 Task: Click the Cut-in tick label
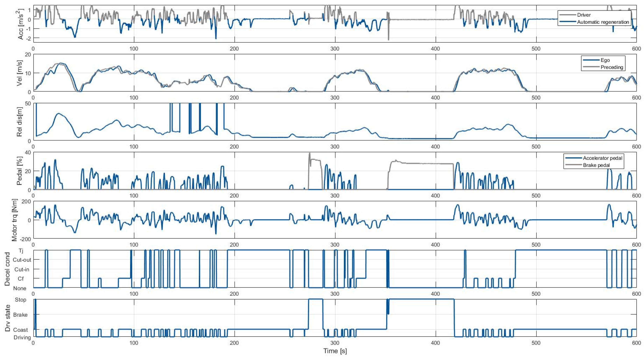click(22, 269)
